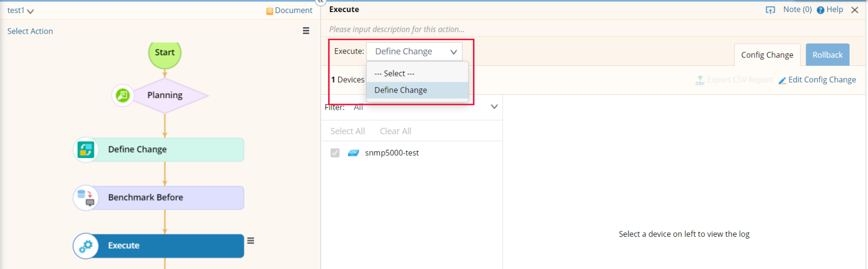Expand the device Filter dropdown chevron

coord(494,107)
